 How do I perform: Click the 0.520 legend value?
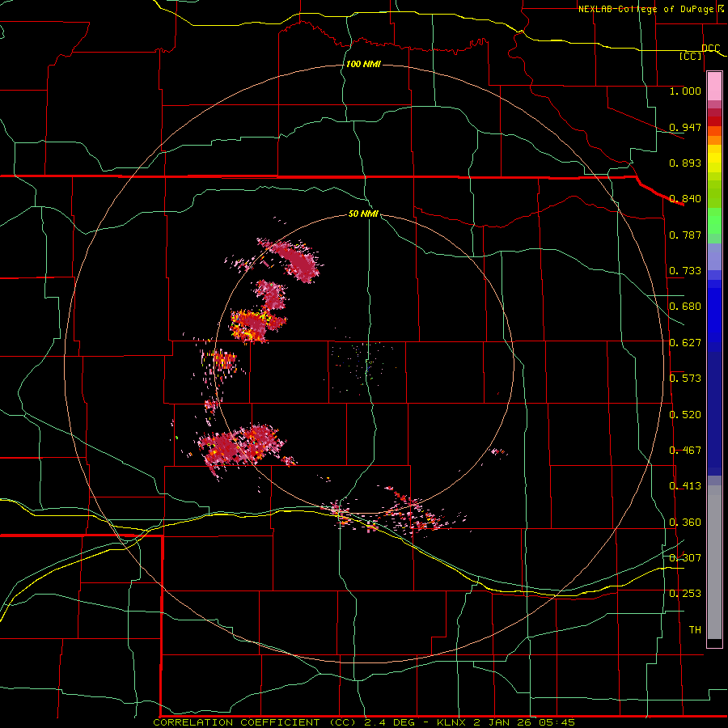[x=685, y=414]
